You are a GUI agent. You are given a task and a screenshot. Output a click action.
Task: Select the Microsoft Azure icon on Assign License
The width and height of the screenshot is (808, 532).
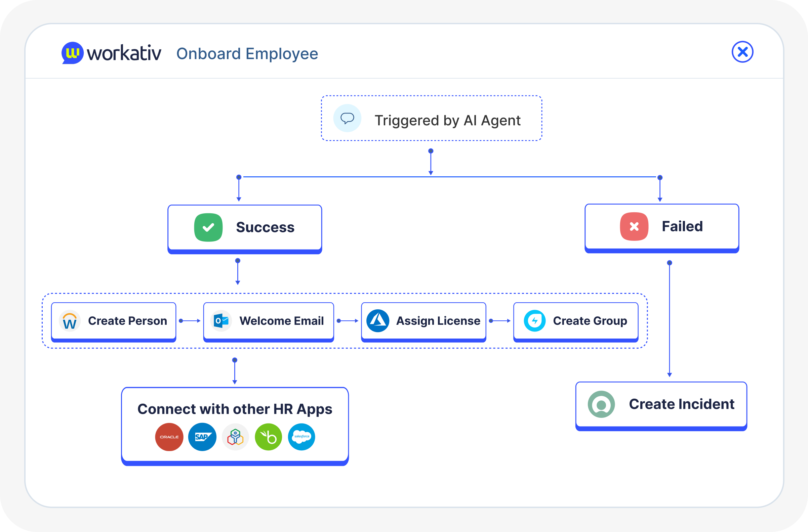tap(378, 320)
